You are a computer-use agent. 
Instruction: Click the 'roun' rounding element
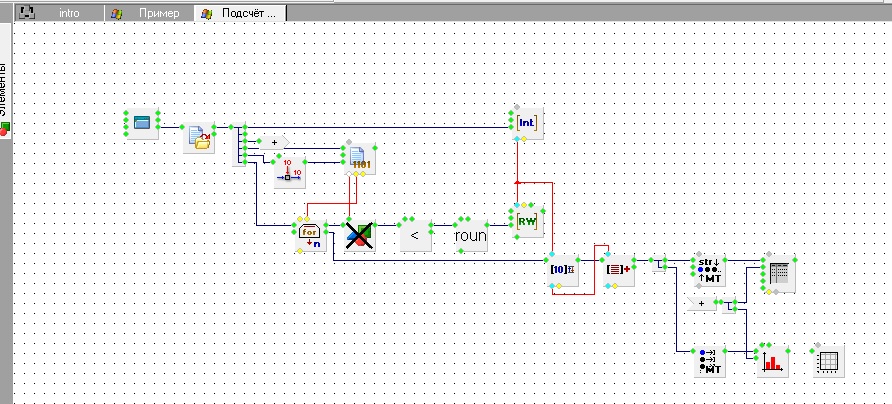[470, 236]
